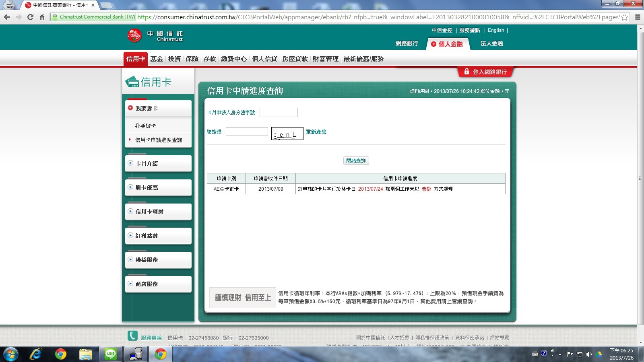The width and height of the screenshot is (644, 362).
Task: Click the Chinatrust logo in the header
Action: point(155,36)
